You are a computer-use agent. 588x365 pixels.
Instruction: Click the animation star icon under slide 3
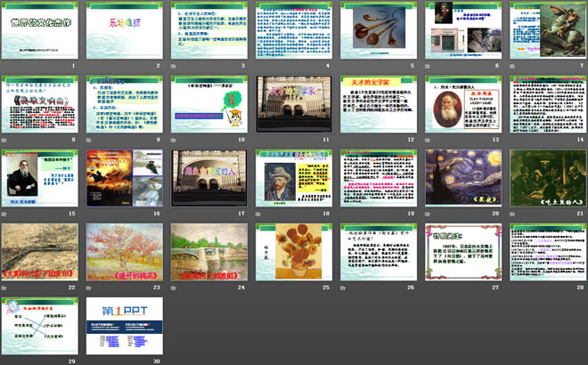[173, 66]
